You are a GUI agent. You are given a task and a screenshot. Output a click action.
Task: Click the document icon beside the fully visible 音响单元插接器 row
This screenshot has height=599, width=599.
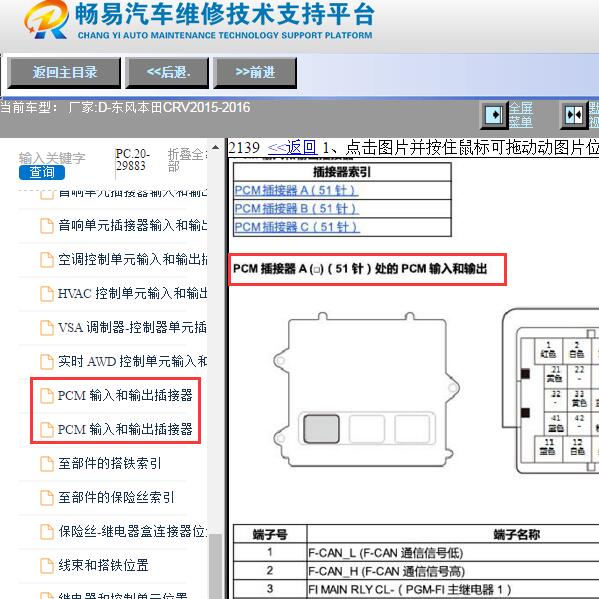pos(47,225)
